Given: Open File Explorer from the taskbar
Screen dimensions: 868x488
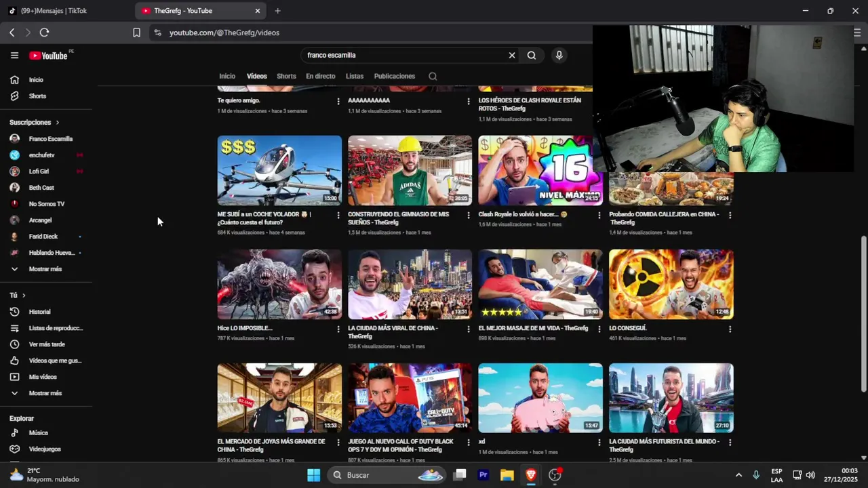Looking at the screenshot, I should [507, 475].
